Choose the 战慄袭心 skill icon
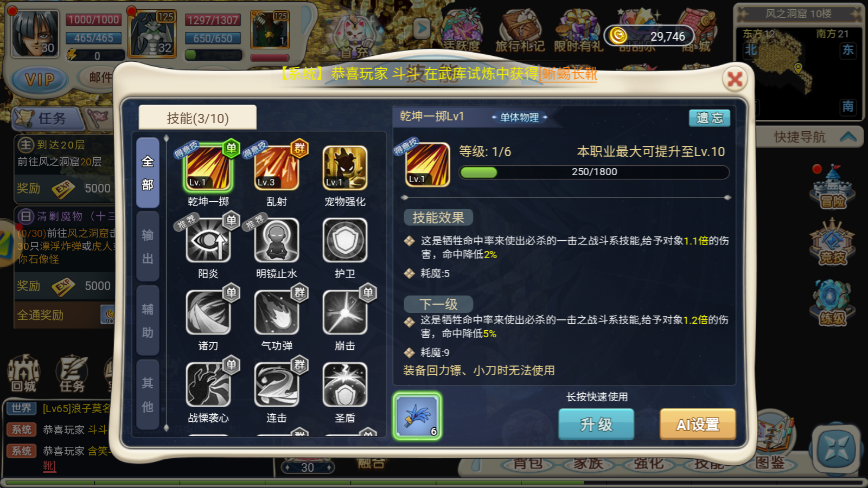This screenshot has width=868, height=488. tap(208, 384)
